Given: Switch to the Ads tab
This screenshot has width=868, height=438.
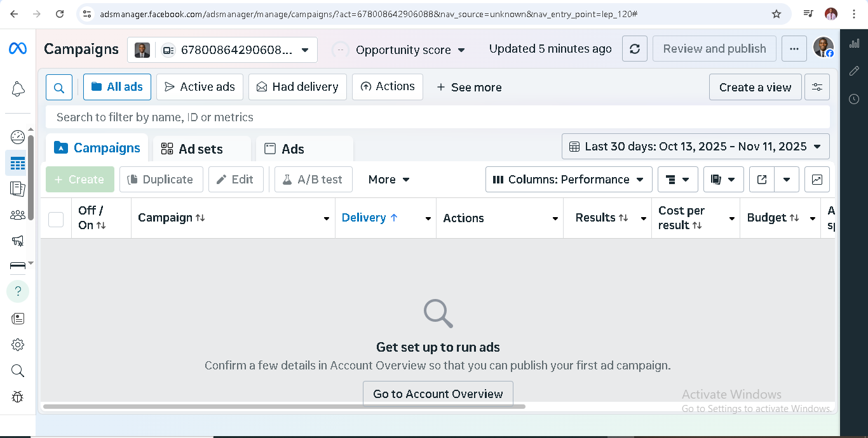Looking at the screenshot, I should pos(292,149).
